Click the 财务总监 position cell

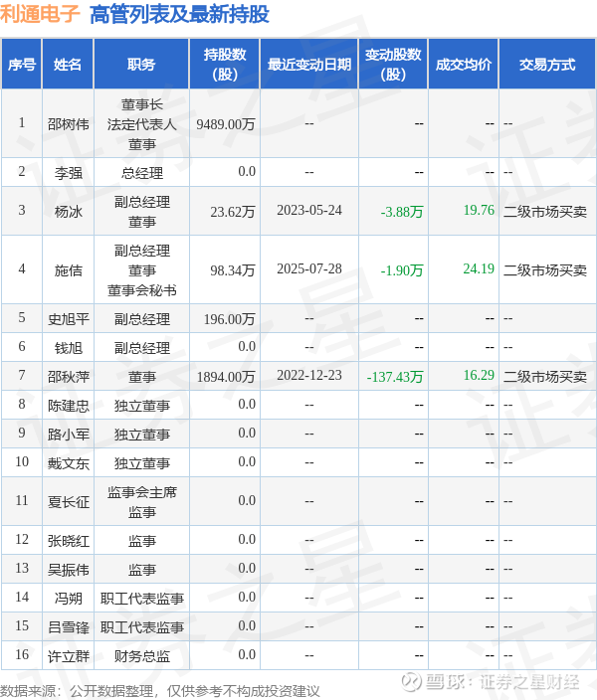141,656
